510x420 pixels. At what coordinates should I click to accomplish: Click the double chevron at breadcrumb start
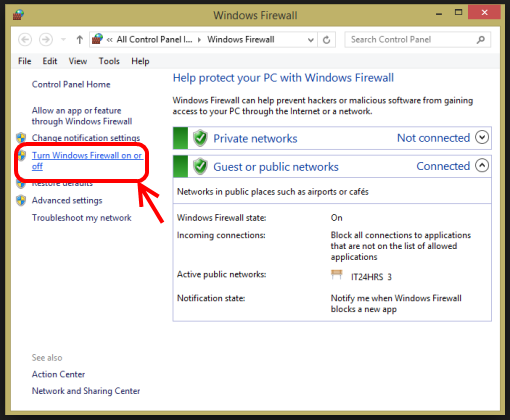(110, 40)
